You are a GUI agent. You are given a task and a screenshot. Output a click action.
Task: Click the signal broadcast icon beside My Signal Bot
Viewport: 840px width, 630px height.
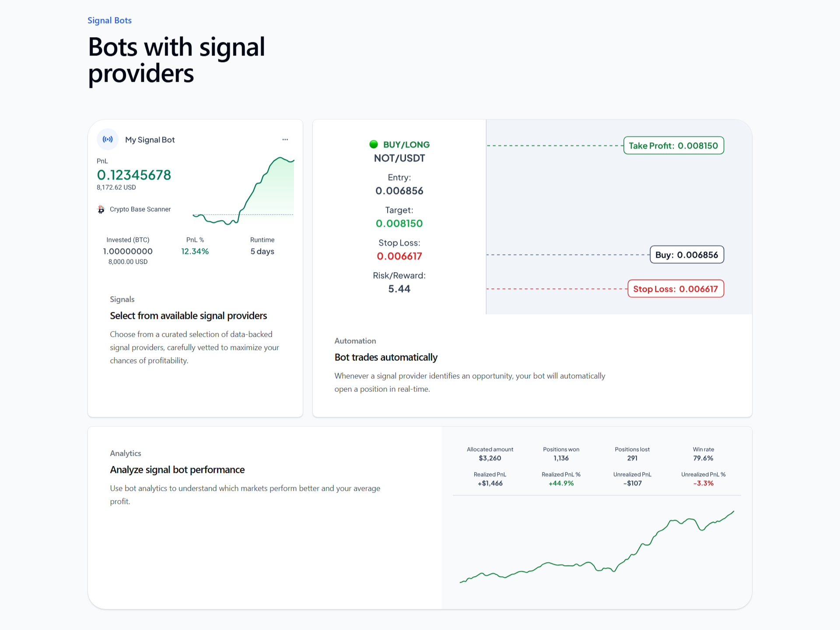108,139
